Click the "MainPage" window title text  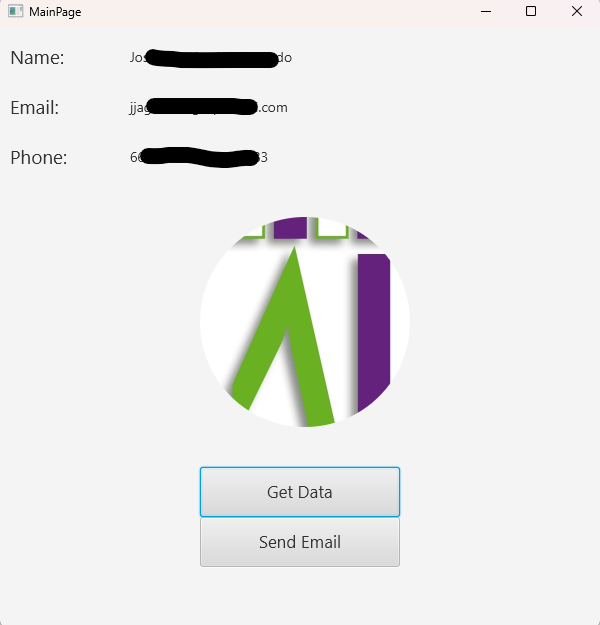click(55, 12)
